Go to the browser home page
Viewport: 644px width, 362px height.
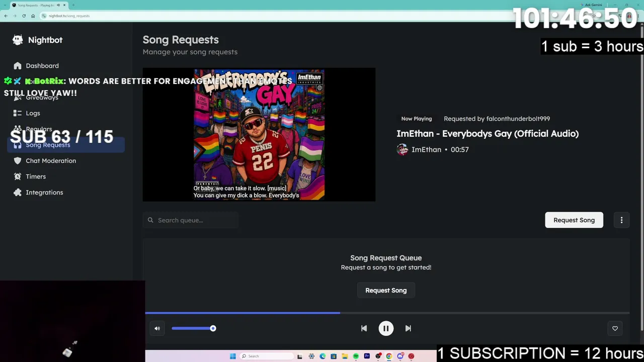(x=33, y=16)
